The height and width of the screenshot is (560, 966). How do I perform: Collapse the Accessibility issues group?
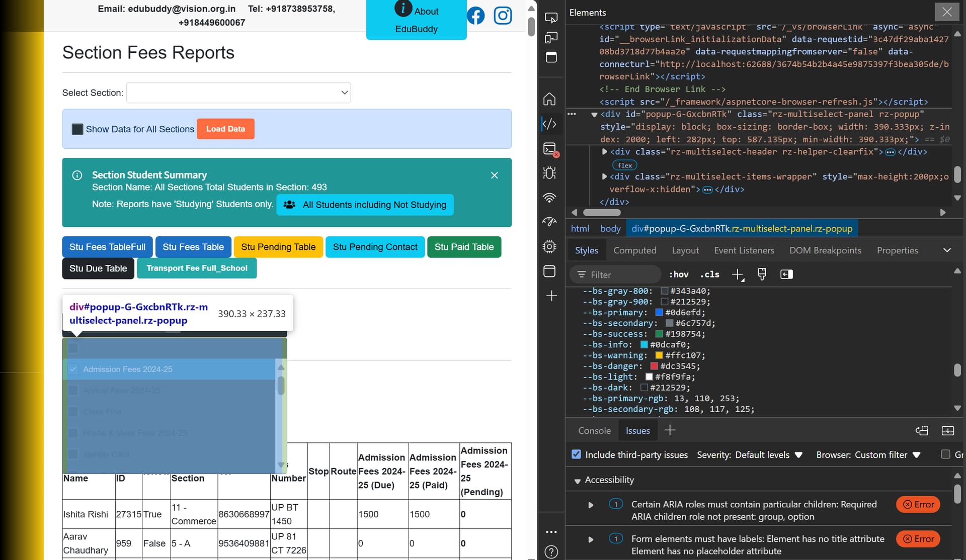point(578,481)
